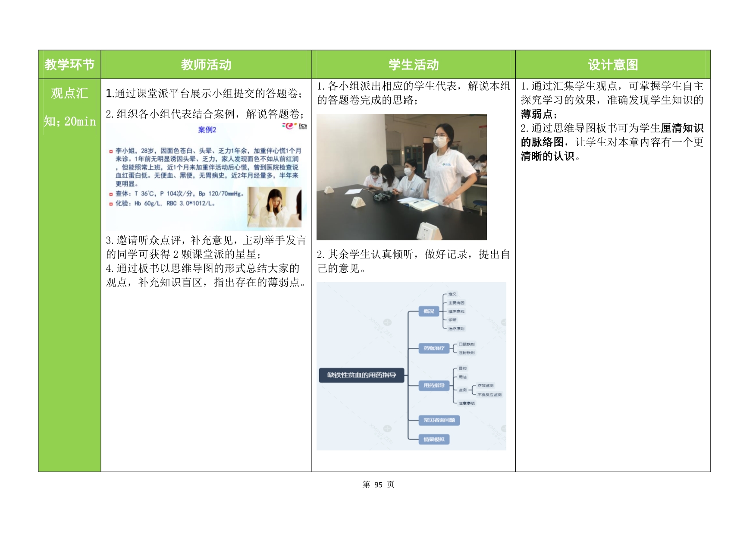Click the bold phrase 清晰的认识
The image size is (756, 535).
(547, 156)
